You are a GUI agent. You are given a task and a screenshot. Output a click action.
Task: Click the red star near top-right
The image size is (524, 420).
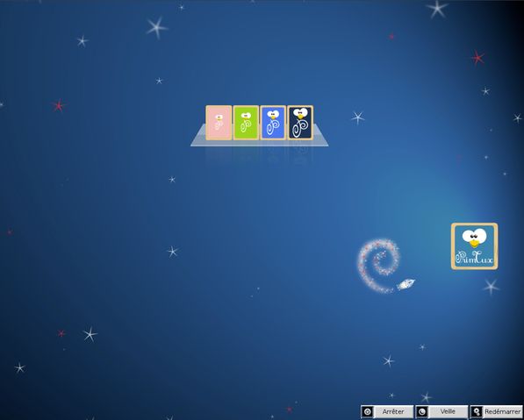(477, 58)
